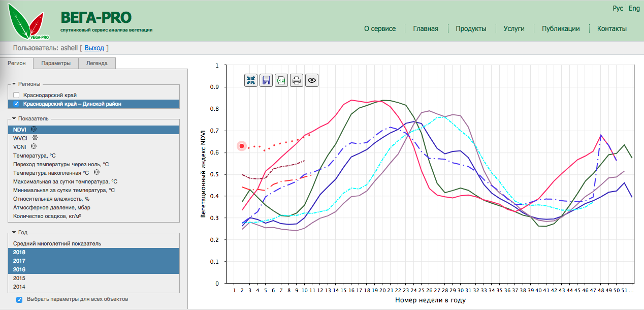Collapse the Год section
Image resolution: width=644 pixels, height=310 pixels.
click(14, 233)
